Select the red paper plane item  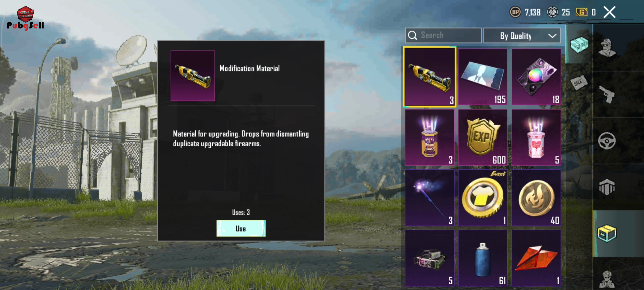pos(536,258)
